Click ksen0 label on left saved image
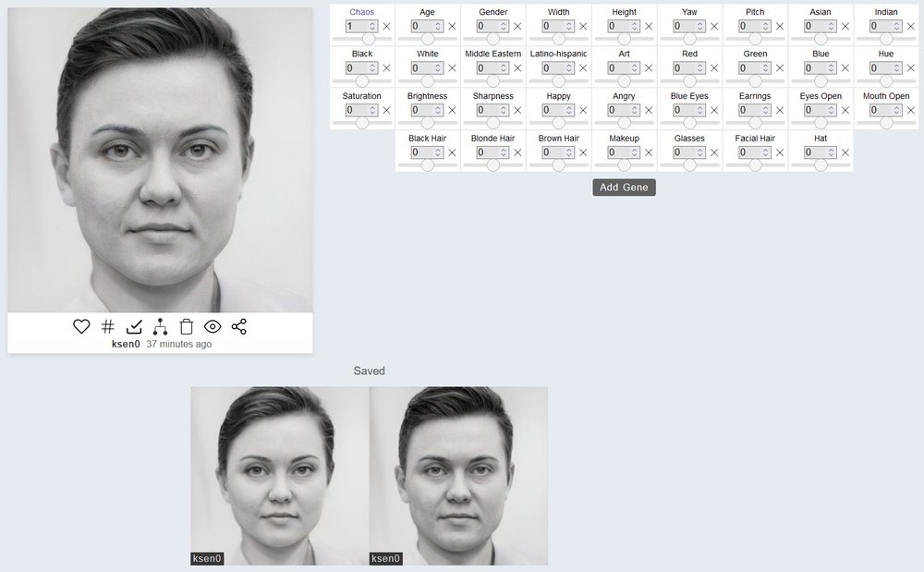The image size is (924, 572). coord(207,558)
